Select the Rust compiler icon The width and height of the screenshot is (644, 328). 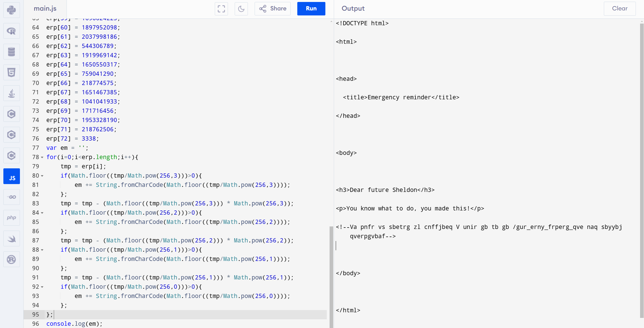point(12,259)
